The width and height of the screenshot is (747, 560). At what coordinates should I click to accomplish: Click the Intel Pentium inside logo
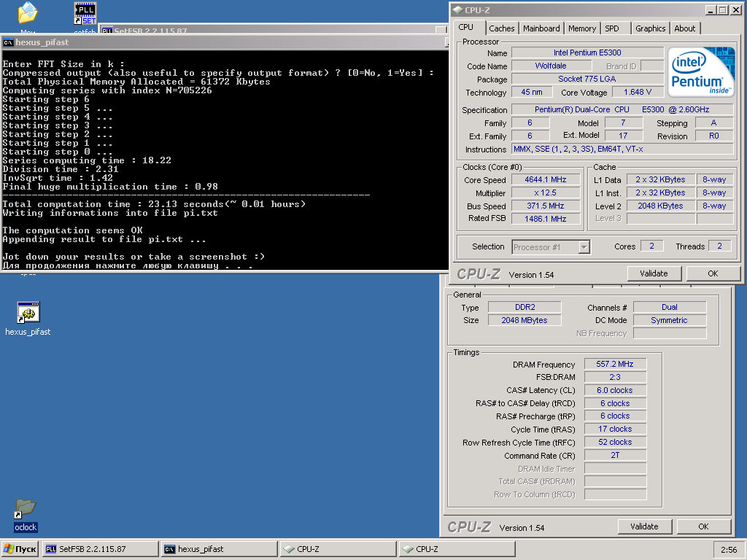pos(701,71)
